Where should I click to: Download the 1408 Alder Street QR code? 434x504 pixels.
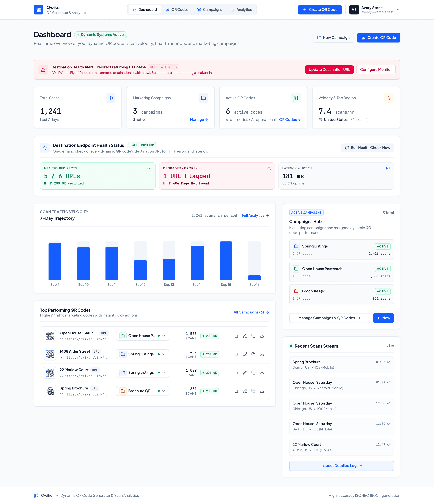[262, 354]
